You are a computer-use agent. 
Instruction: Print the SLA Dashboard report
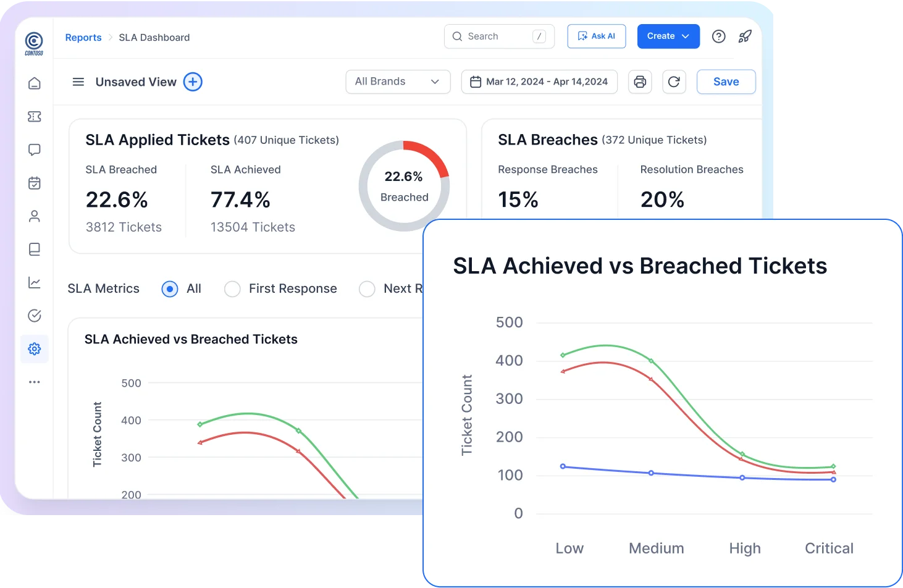640,82
